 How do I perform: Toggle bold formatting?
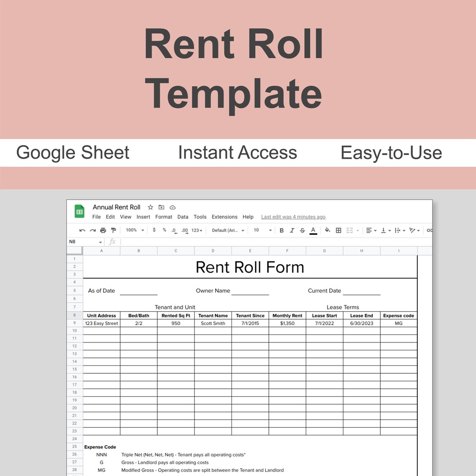(282, 230)
